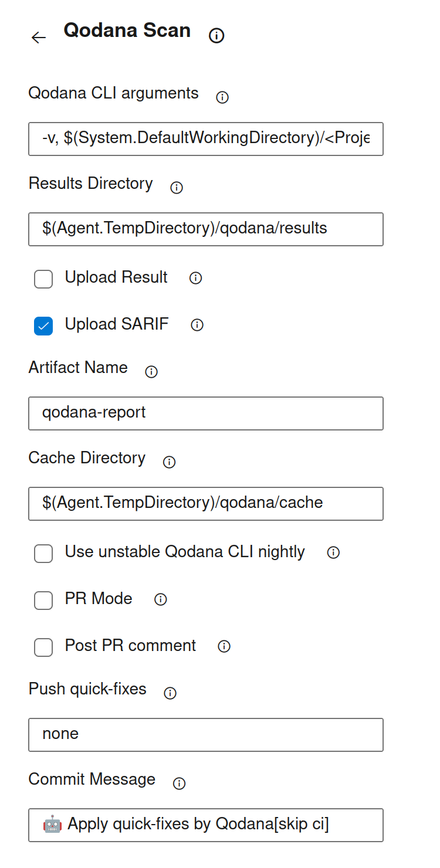Open the Artifact Name info tooltip
The height and width of the screenshot is (868, 440).
coord(151,371)
